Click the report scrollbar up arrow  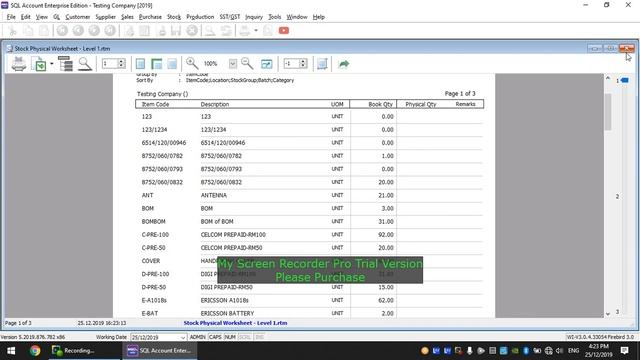point(608,78)
